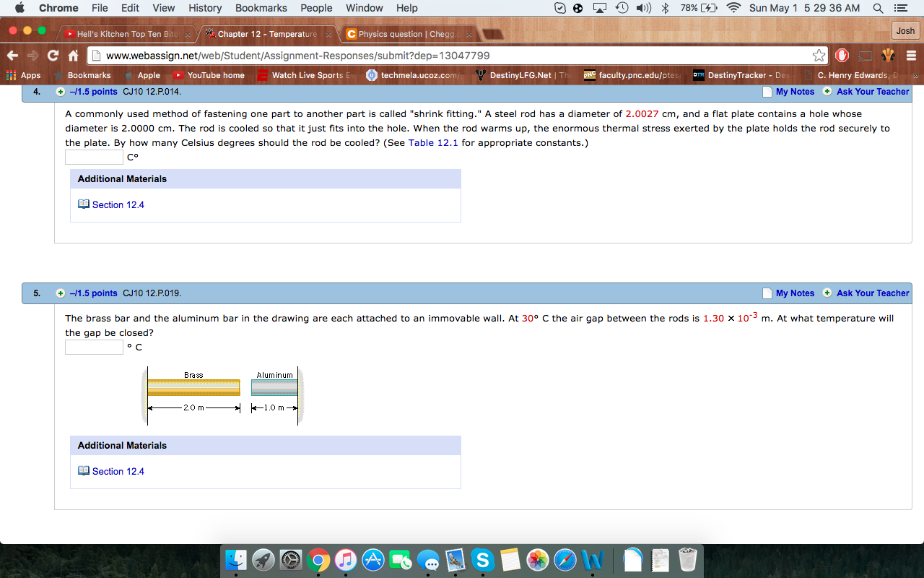Open the red adblock extension icon

click(x=842, y=56)
